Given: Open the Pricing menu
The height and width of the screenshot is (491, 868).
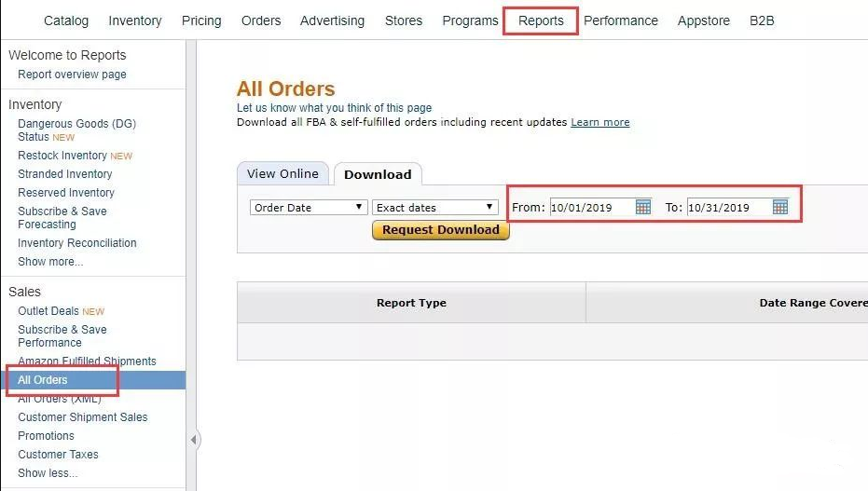Looking at the screenshot, I should [x=201, y=21].
